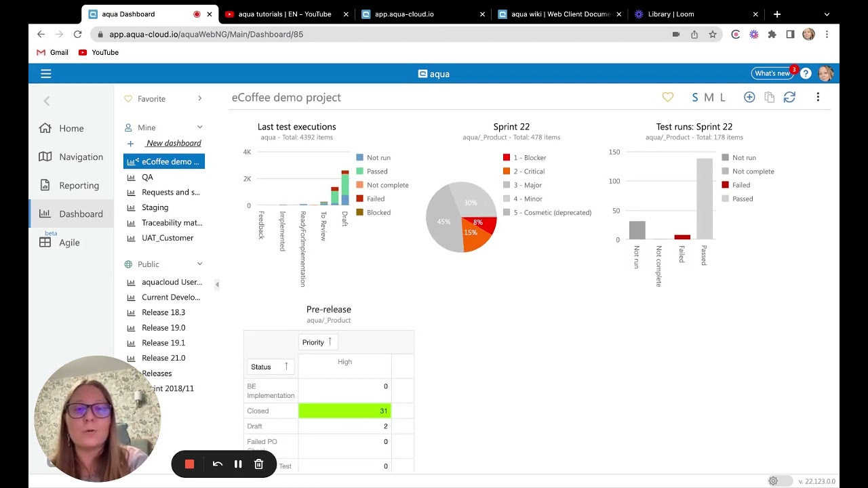Viewport: 868px width, 488px height.
Task: Toggle Passed legend in Last test executions
Action: (x=372, y=171)
